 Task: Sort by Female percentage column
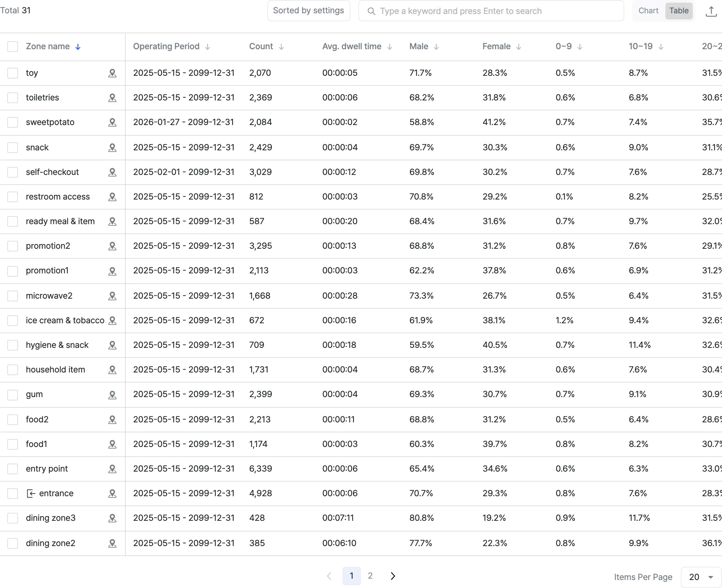pyautogui.click(x=519, y=47)
